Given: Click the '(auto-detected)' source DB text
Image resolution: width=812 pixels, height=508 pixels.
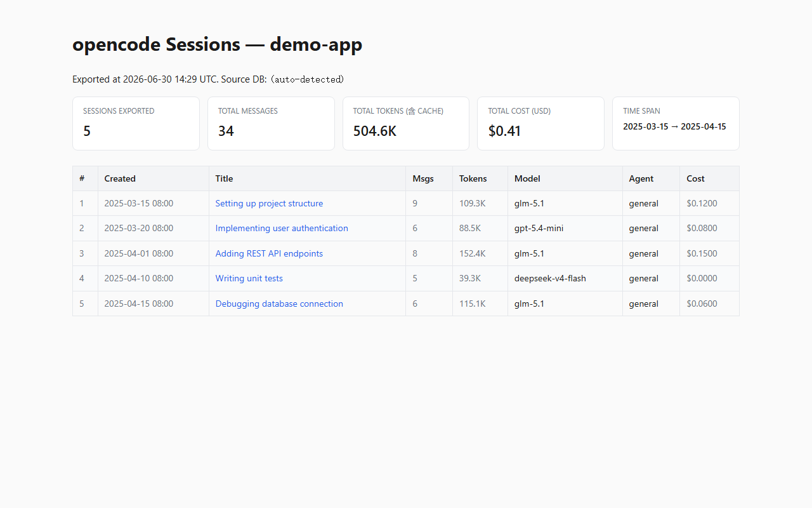Looking at the screenshot, I should [x=307, y=79].
